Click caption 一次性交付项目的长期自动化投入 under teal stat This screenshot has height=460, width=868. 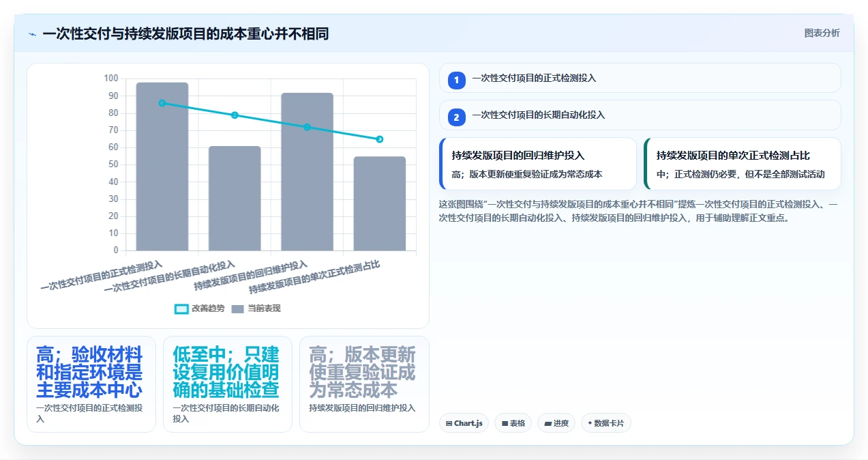coord(226,413)
